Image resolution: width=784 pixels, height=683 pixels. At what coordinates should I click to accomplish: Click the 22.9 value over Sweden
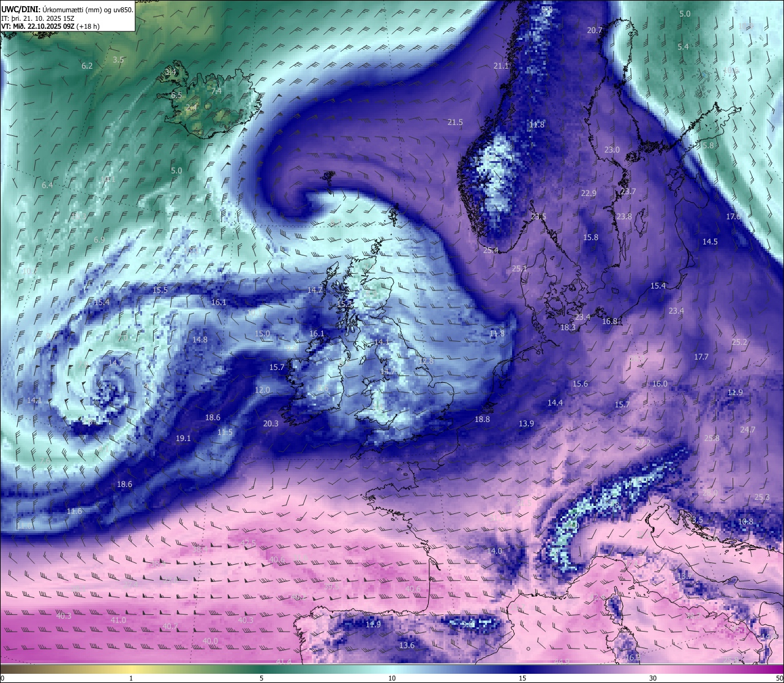click(x=589, y=193)
